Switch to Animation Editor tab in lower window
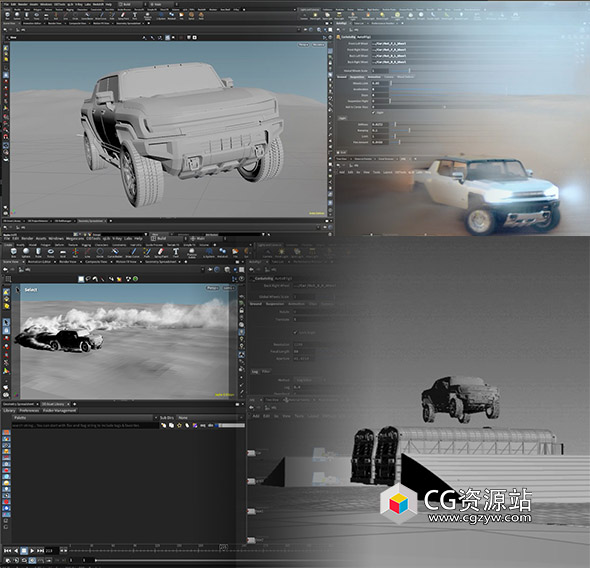This screenshot has height=568, width=590. point(39,262)
